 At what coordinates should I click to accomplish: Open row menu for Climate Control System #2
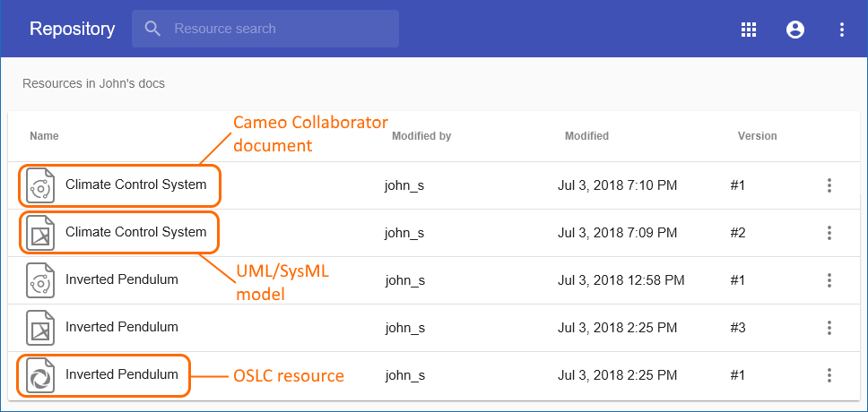click(829, 233)
